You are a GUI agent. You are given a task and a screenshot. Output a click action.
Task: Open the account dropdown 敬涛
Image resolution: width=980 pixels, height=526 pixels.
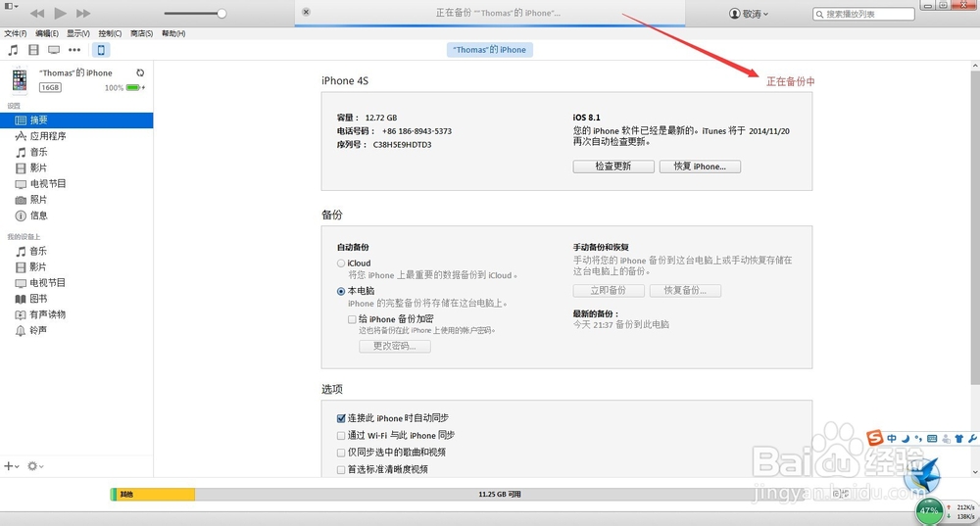pyautogui.click(x=749, y=13)
